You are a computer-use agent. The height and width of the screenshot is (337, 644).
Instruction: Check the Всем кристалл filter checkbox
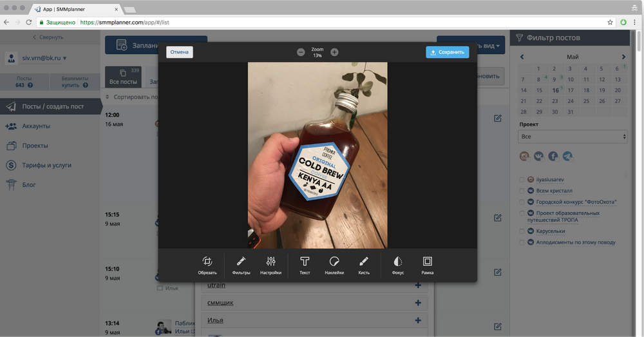[x=522, y=191]
